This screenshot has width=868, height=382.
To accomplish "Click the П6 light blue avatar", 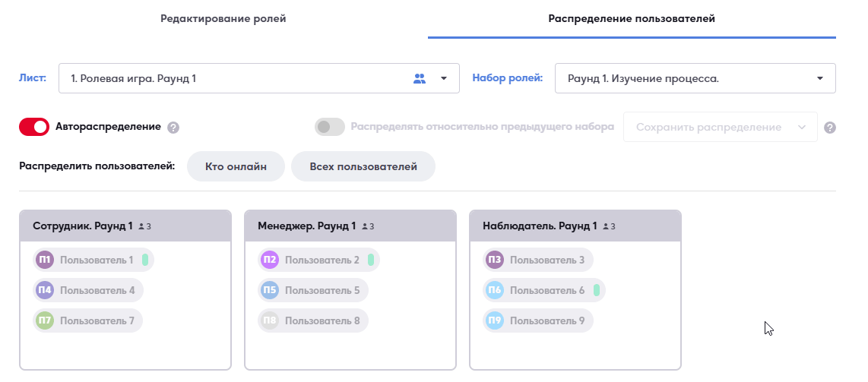I will [494, 290].
